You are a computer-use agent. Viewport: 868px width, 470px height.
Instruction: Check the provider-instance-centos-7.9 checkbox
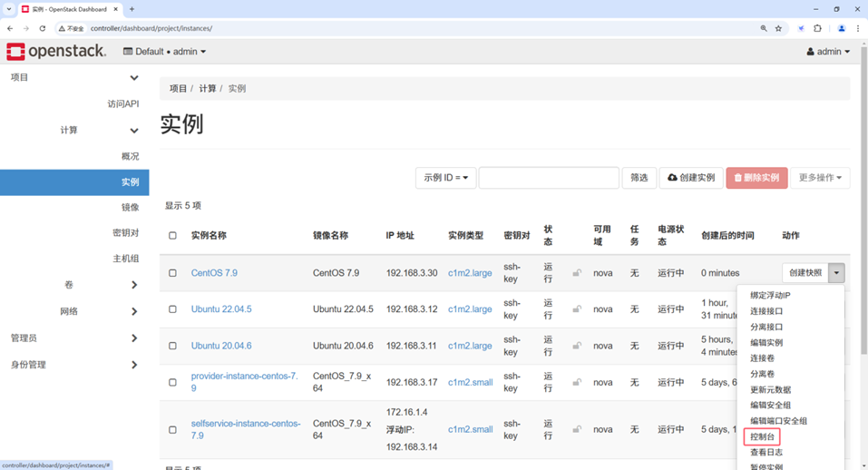click(172, 382)
